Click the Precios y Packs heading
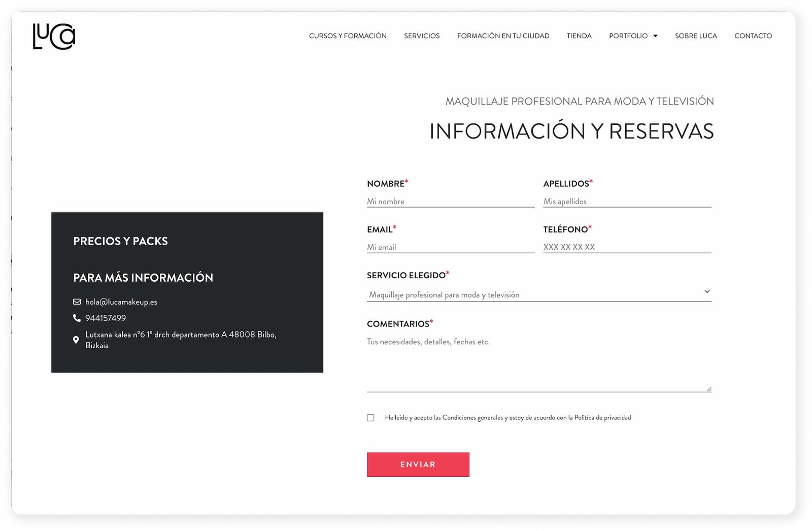 (120, 241)
